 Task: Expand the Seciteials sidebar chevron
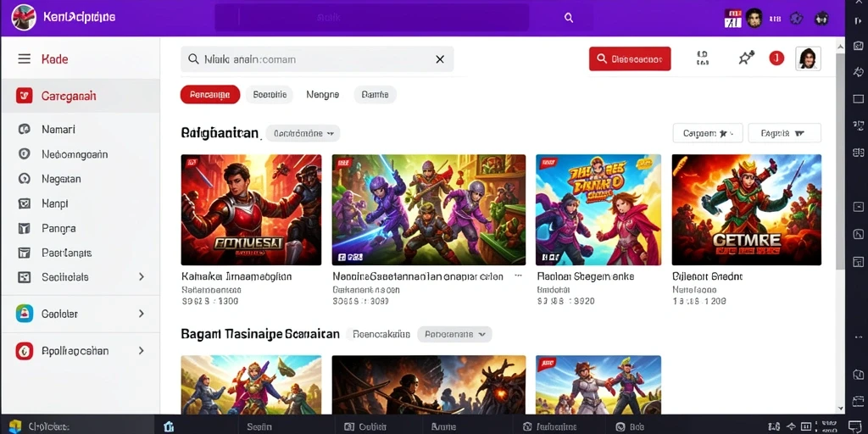[142, 277]
